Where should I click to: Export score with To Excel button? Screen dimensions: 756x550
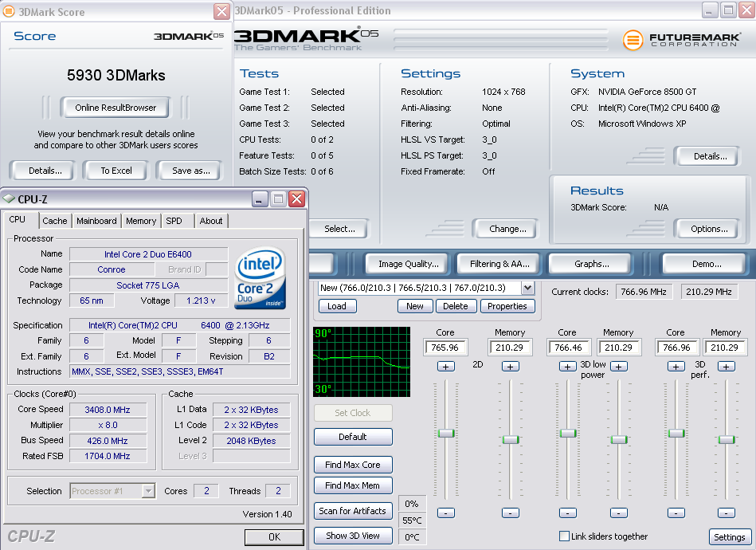coord(116,171)
